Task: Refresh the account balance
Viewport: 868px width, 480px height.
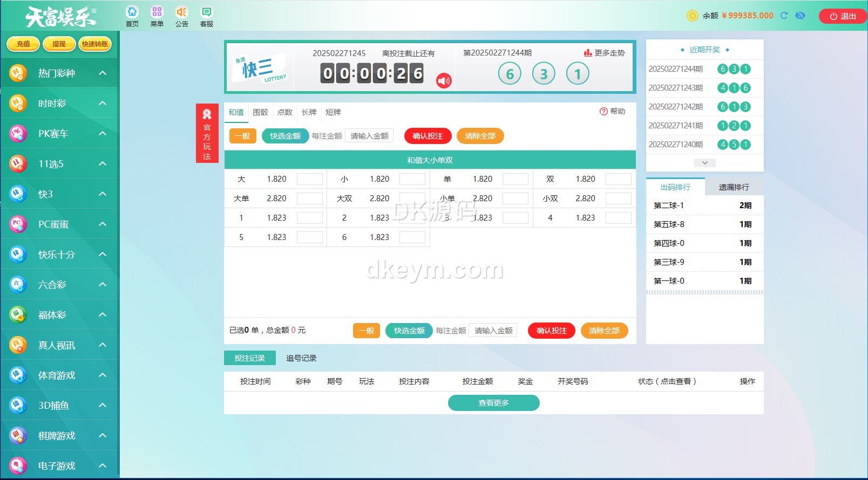Action: [784, 16]
